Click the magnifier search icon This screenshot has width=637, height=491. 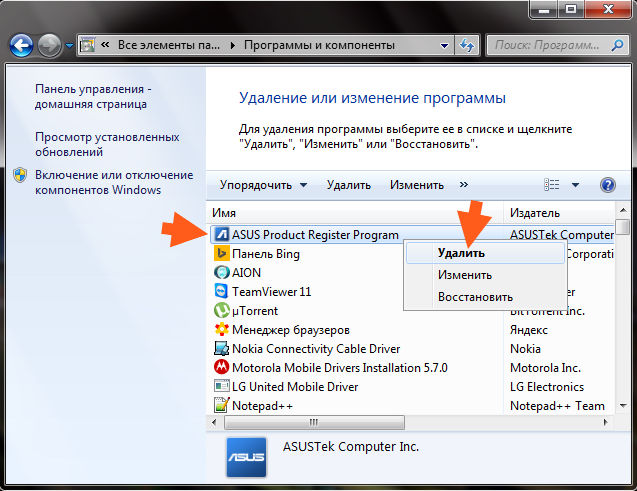[x=617, y=45]
